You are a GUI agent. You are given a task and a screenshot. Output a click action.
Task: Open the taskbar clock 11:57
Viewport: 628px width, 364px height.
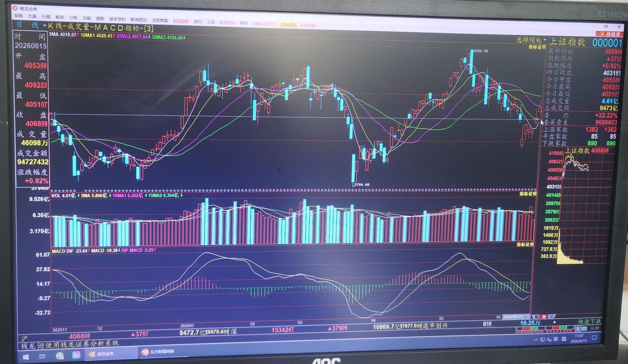tap(578, 338)
